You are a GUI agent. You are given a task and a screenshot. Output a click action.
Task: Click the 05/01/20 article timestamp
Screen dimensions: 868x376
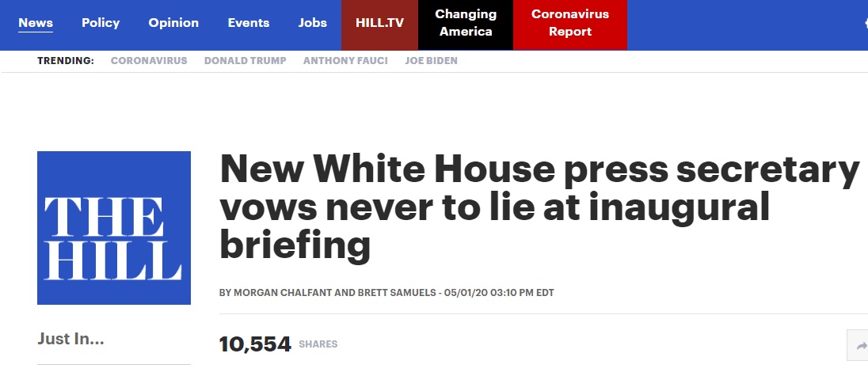tap(499, 293)
